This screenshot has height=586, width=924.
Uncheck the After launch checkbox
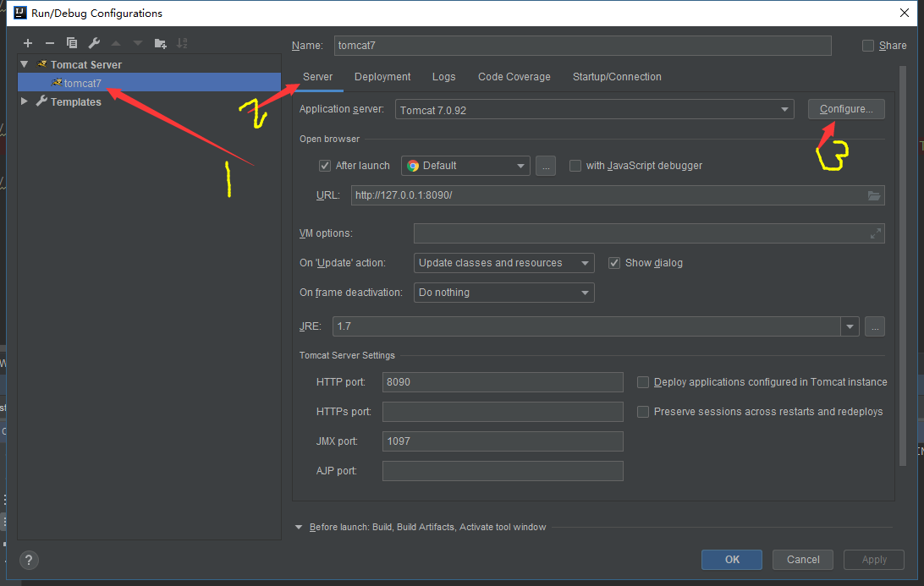pos(325,165)
